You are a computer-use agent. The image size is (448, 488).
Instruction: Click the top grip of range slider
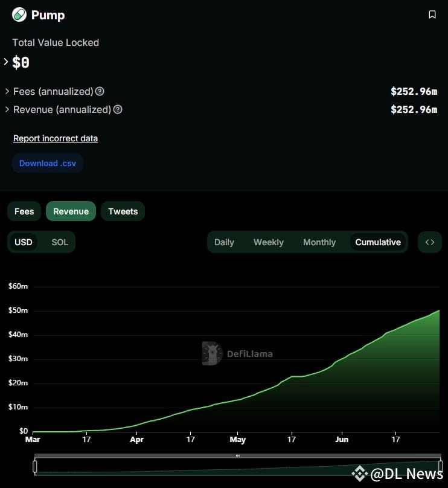click(238, 455)
